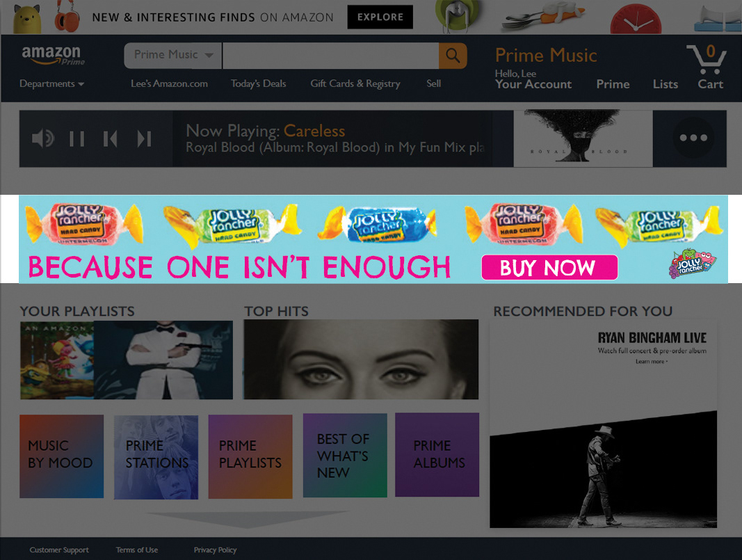742x560 pixels.
Task: Click the Your Playlists heading
Action: (x=77, y=311)
